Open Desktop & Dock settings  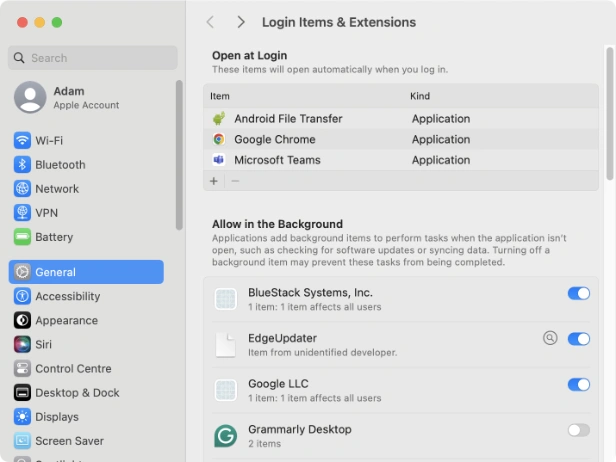coord(77,393)
